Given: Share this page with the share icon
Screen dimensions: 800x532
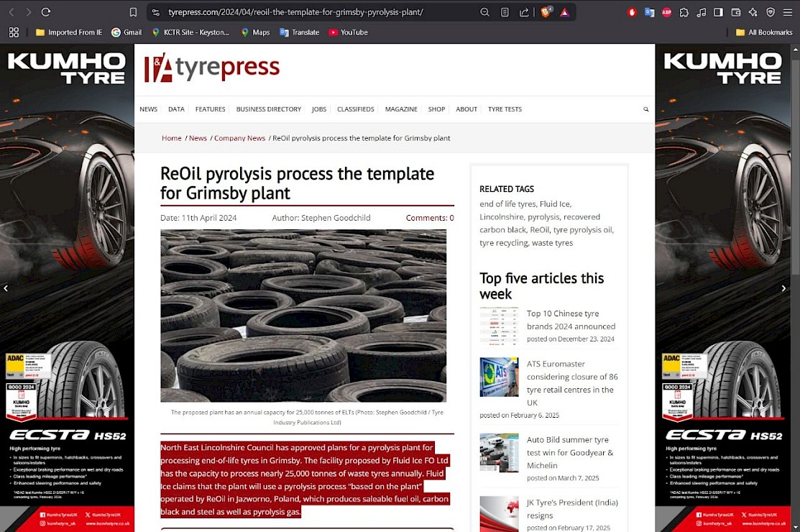Looking at the screenshot, I should click(x=524, y=12).
